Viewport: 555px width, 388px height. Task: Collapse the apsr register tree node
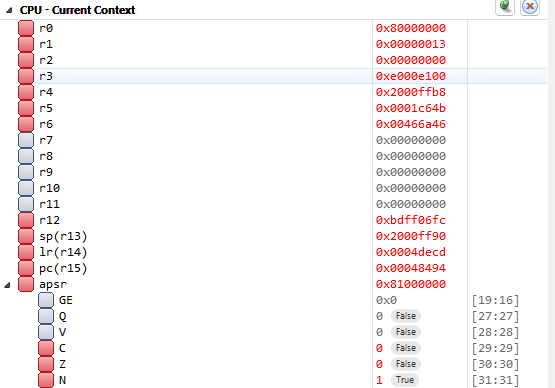tap(7, 285)
